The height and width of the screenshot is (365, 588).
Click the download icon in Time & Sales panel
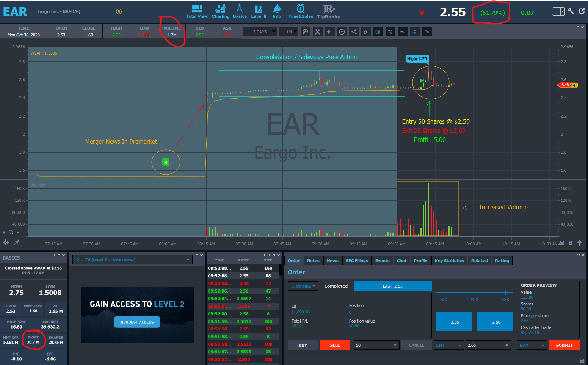pyautogui.click(x=264, y=255)
